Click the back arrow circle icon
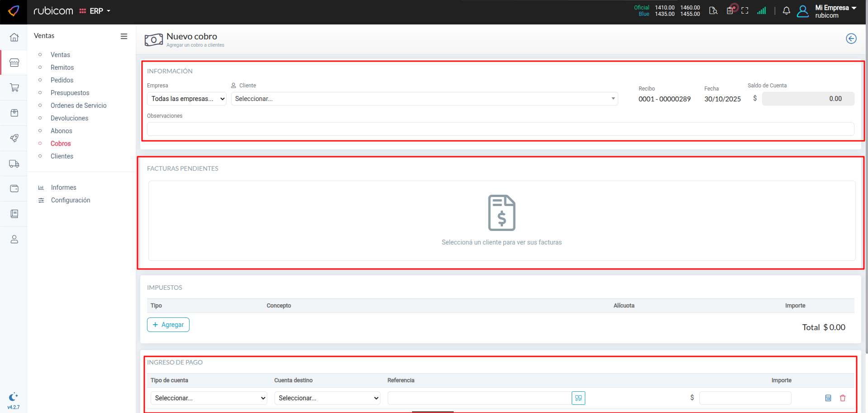The height and width of the screenshot is (413, 868). 851,38
